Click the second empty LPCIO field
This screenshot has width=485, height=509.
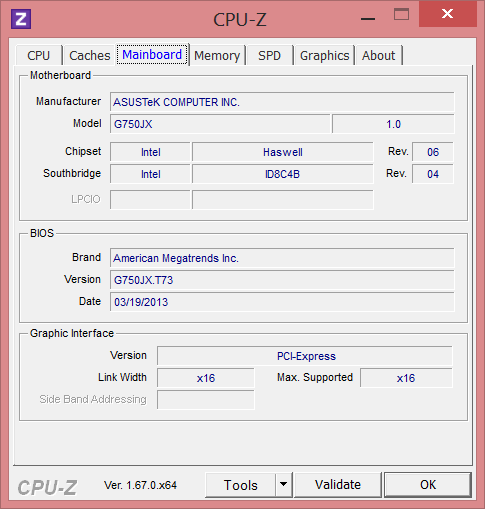[x=283, y=200]
